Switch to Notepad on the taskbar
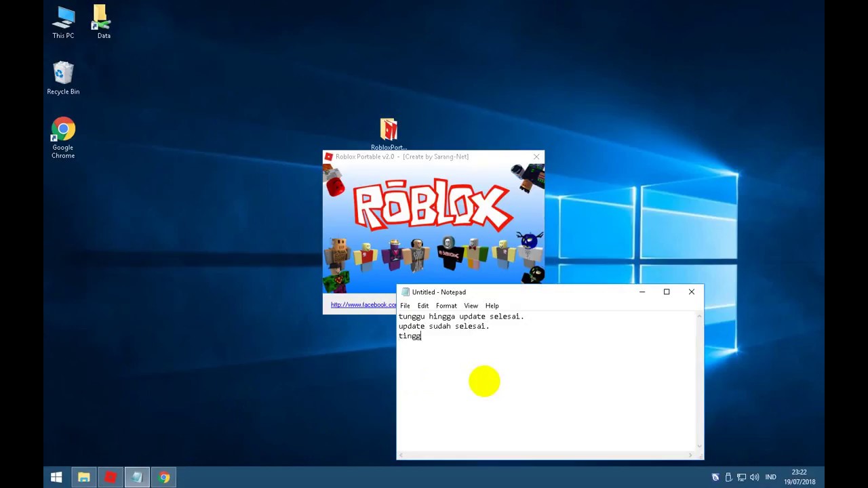Screen dimensions: 868x488 (137, 477)
